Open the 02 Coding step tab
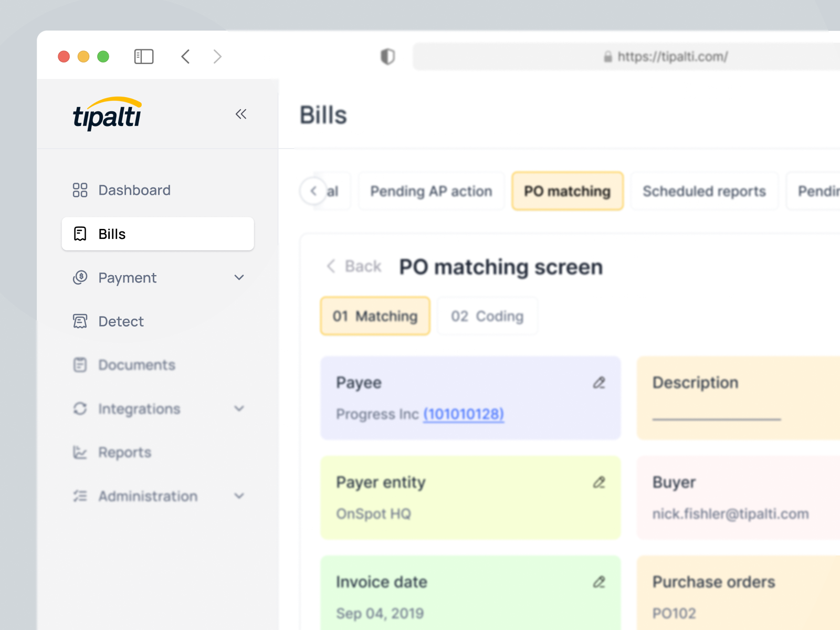Screen dimensions: 840x630 click(487, 316)
